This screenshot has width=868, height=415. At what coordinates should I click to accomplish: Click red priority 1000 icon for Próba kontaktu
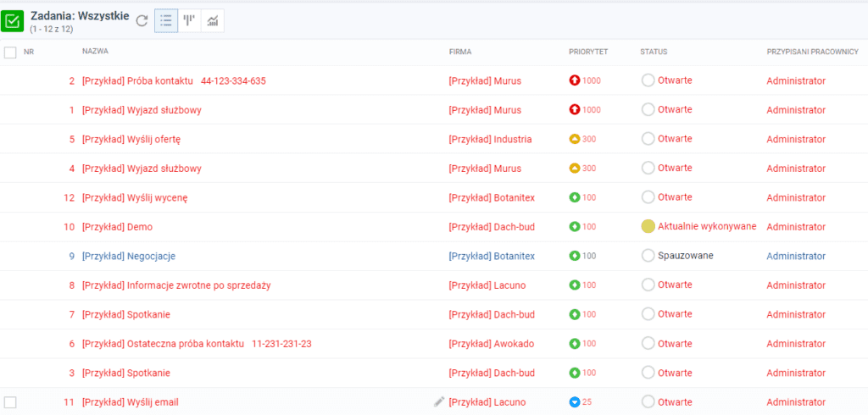575,80
